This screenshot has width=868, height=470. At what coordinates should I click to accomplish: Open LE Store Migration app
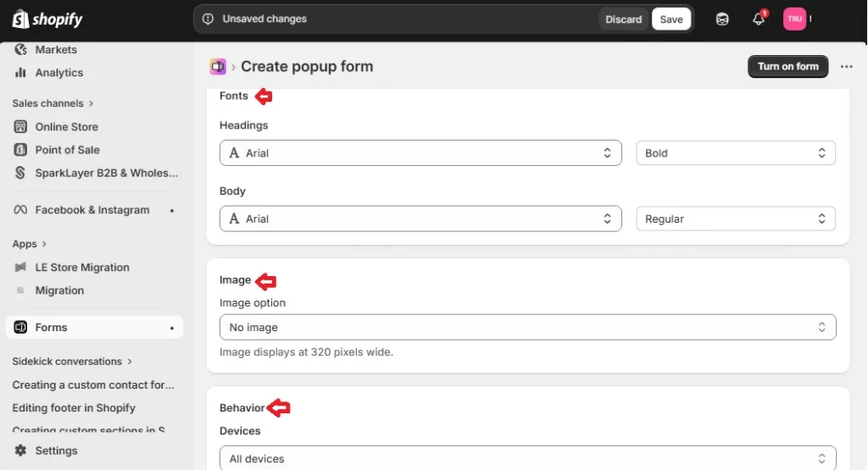pyautogui.click(x=82, y=268)
